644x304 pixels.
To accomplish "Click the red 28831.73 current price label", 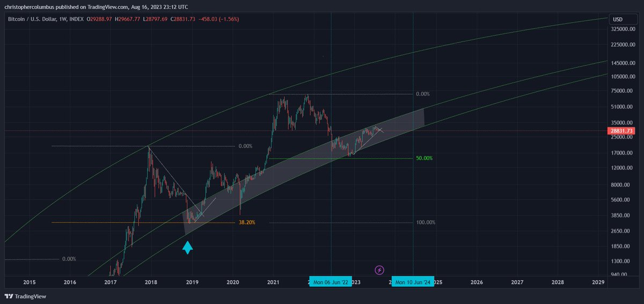I will (623, 131).
